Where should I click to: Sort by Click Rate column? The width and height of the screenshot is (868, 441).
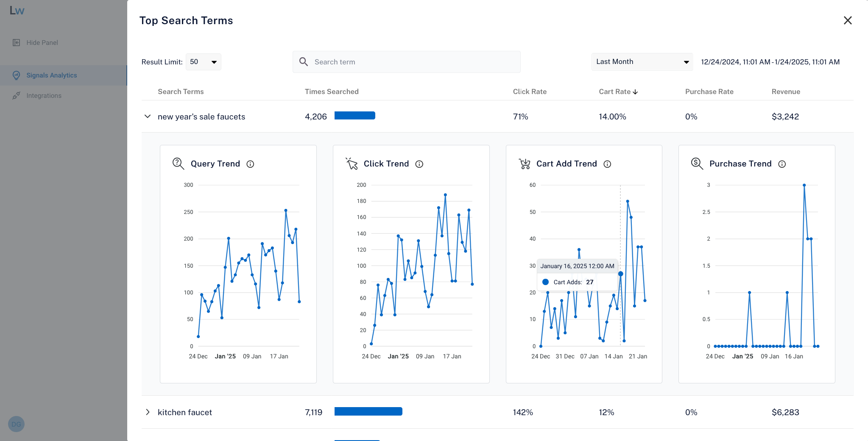point(530,92)
